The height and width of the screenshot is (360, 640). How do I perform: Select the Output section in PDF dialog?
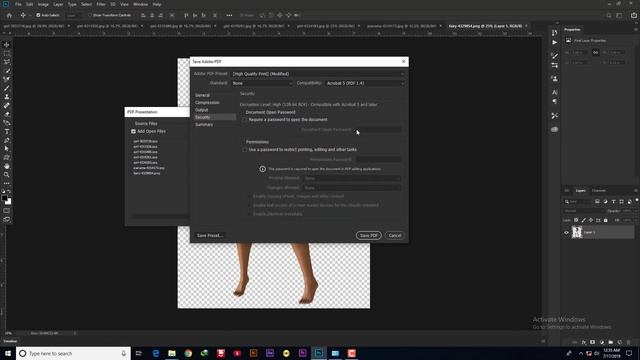[202, 110]
